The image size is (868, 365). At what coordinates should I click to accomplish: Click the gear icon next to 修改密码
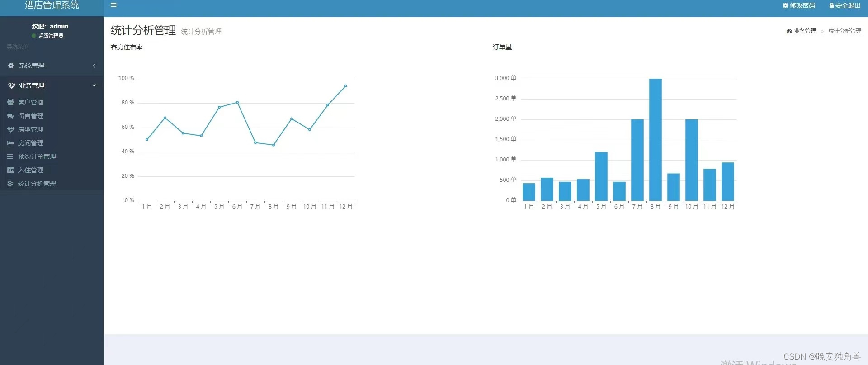click(785, 5)
